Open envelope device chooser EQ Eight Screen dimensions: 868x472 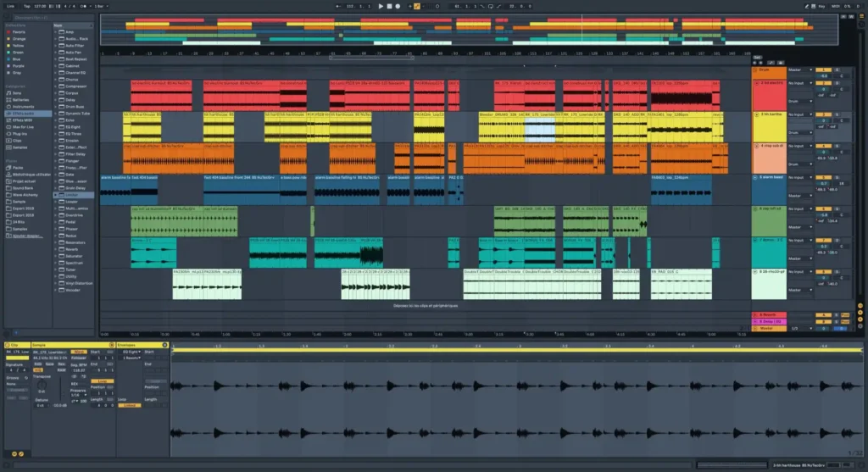pyautogui.click(x=131, y=352)
